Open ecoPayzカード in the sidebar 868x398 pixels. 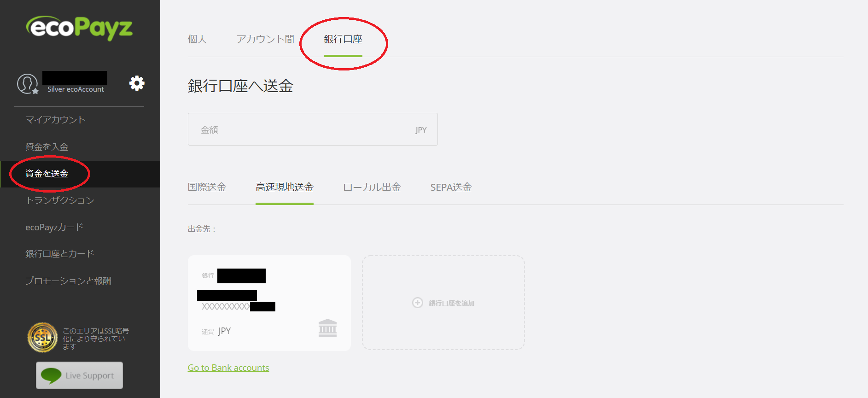[54, 227]
